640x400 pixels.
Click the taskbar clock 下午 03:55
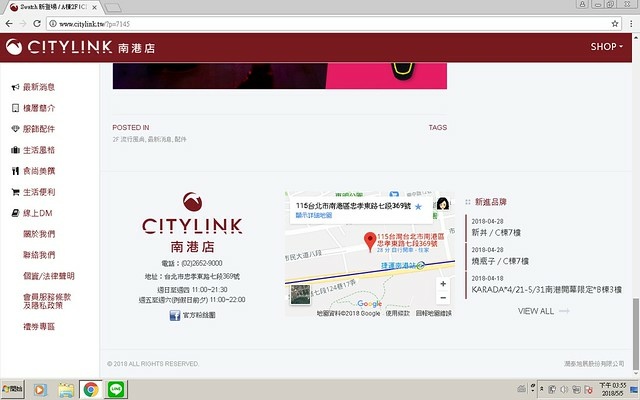pos(612,389)
